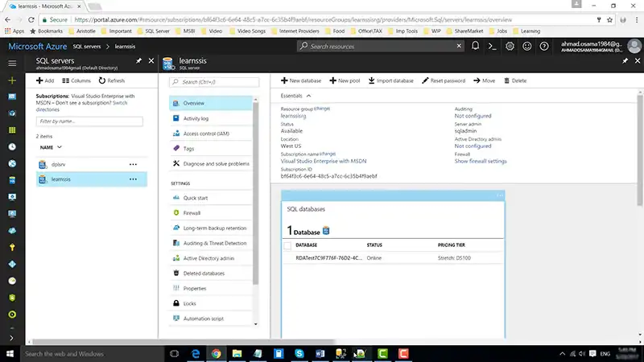Delete the learnssis server
The height and width of the screenshot is (362, 644).
(515, 81)
